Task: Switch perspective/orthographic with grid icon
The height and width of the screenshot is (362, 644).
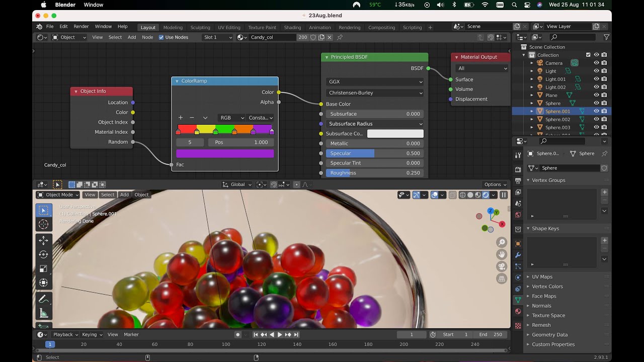Action: click(502, 279)
